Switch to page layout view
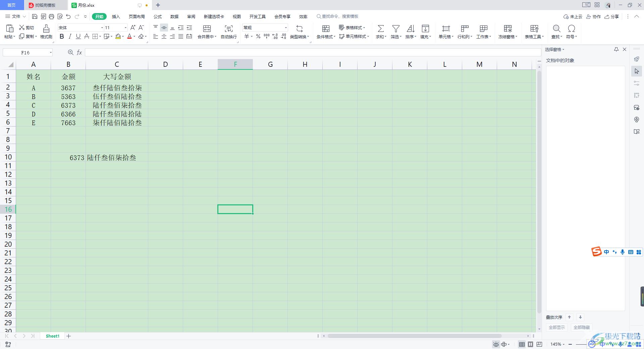Screen dimensions: 644x349 (531, 344)
